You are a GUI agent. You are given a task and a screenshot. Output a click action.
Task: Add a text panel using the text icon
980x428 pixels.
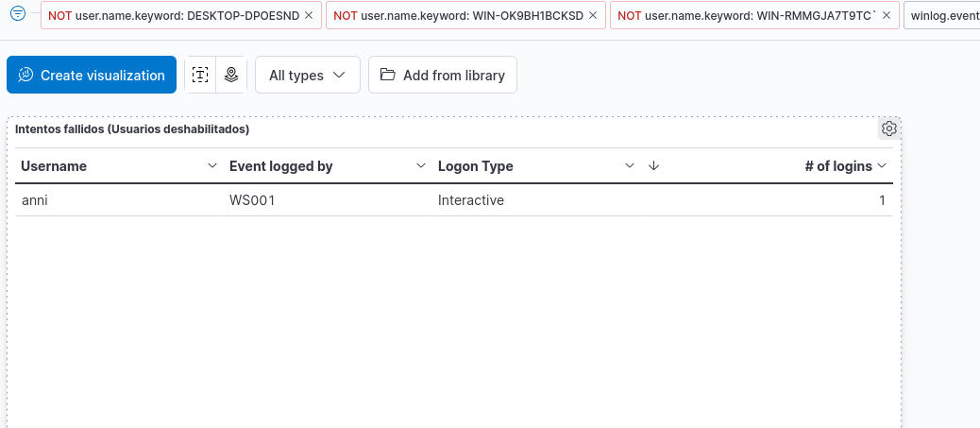(x=199, y=75)
